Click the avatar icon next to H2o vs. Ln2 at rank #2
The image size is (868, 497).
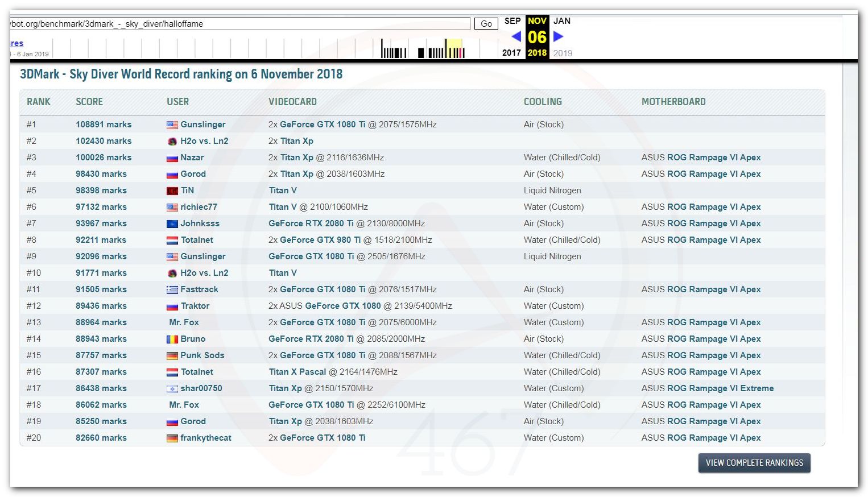coord(172,142)
